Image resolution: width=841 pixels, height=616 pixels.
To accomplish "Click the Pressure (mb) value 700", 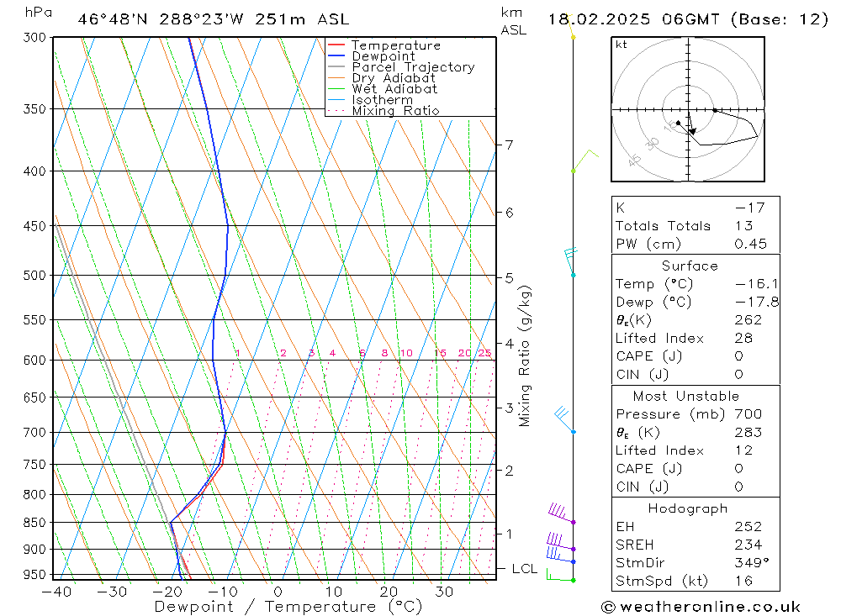I will pos(748,413).
